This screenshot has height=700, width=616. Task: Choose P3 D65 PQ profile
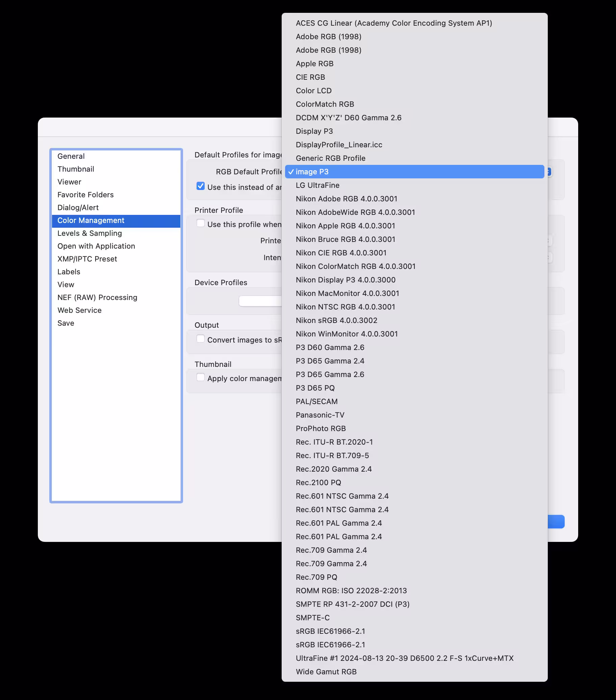[x=414, y=389]
